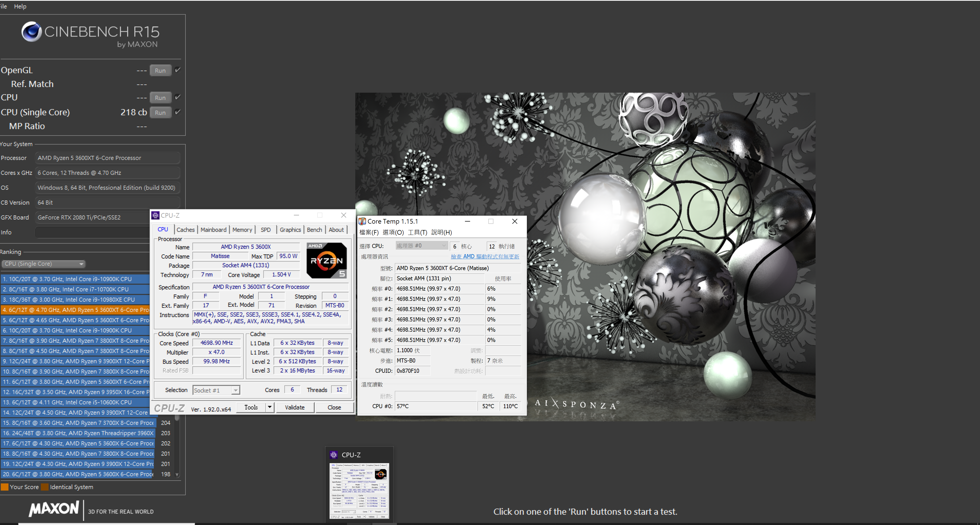Viewport: 980px width, 525px height.
Task: Switch to the Bench tab in CPU-Z
Action: [x=314, y=230]
